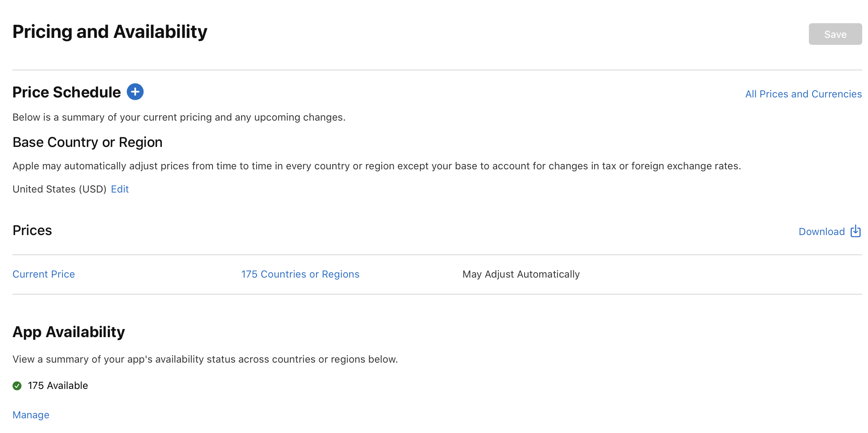The width and height of the screenshot is (868, 433).
Task: Click the United States (USD) text
Action: click(59, 189)
